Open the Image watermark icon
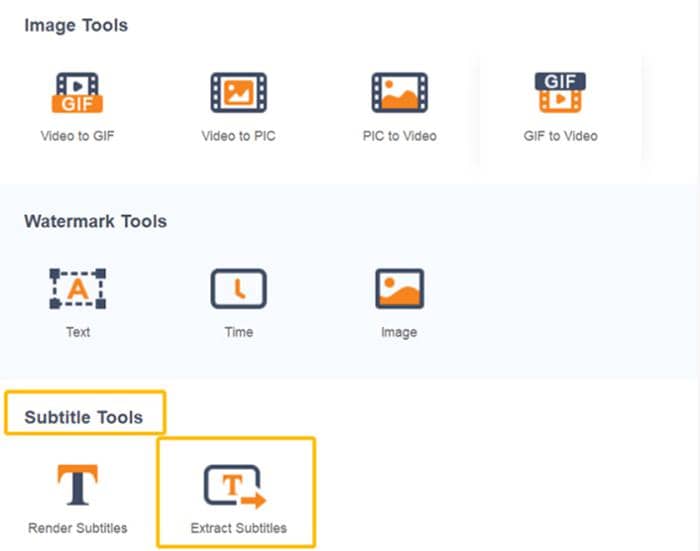The width and height of the screenshot is (700, 551). pyautogui.click(x=399, y=289)
